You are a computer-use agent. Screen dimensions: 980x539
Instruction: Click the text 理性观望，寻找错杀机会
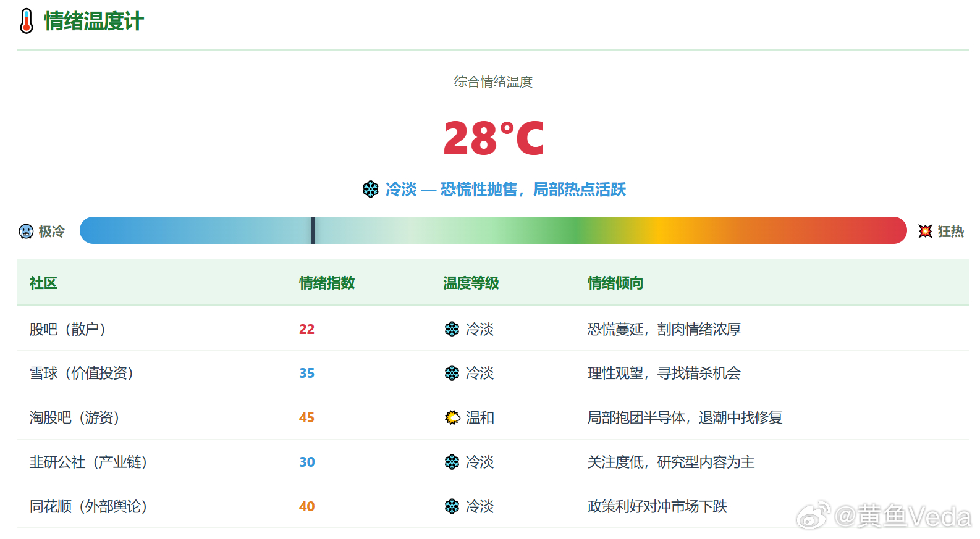pyautogui.click(x=664, y=373)
